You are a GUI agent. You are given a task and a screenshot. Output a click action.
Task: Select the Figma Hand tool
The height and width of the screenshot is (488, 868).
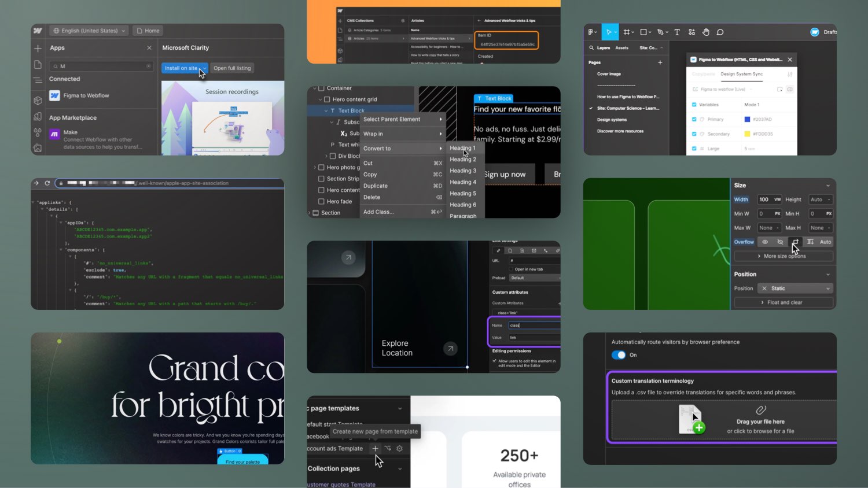coord(706,32)
